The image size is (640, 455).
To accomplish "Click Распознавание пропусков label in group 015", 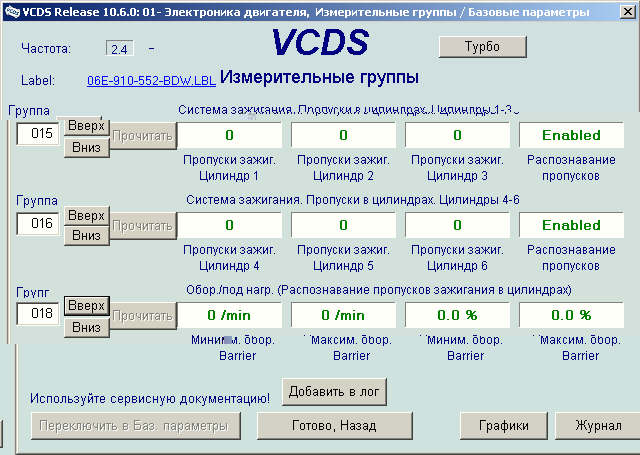I will [571, 168].
